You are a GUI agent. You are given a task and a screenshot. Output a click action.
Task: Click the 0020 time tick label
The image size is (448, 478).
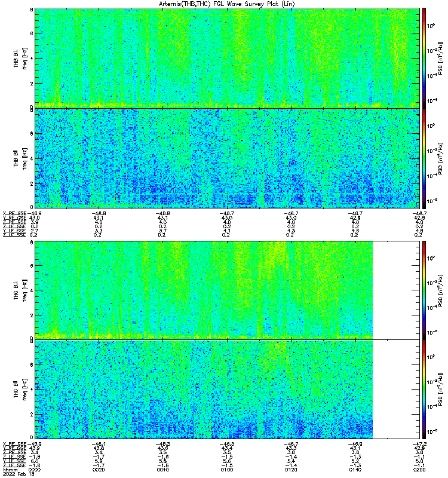pyautogui.click(x=99, y=470)
